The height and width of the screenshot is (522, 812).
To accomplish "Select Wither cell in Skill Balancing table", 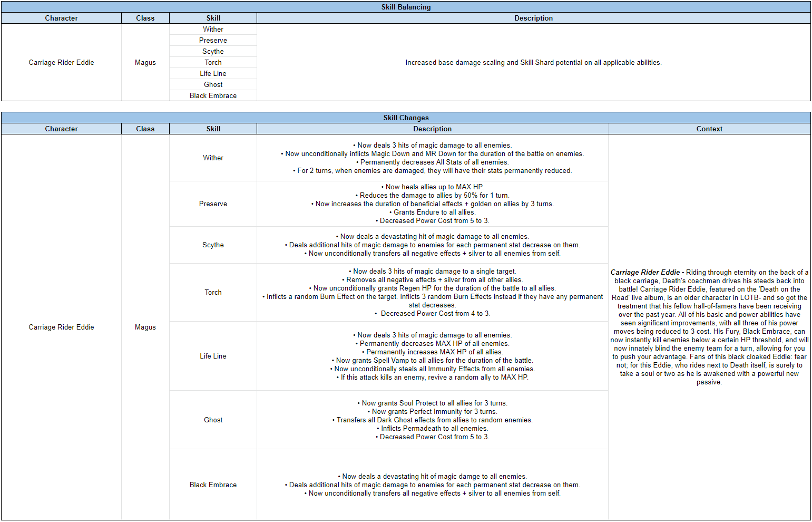I will click(213, 29).
